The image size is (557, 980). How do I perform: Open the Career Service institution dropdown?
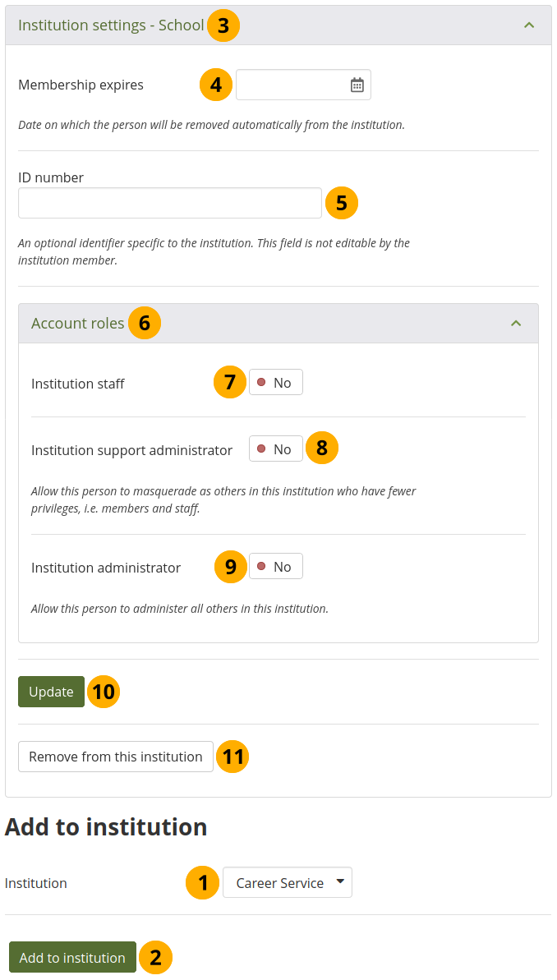(x=288, y=883)
